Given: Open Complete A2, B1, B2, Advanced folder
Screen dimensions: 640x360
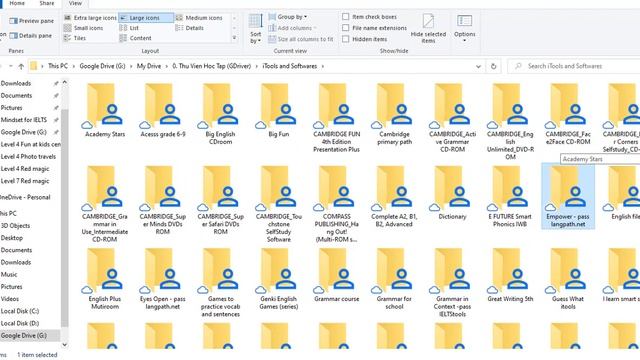Looking at the screenshot, I should coord(394,196).
